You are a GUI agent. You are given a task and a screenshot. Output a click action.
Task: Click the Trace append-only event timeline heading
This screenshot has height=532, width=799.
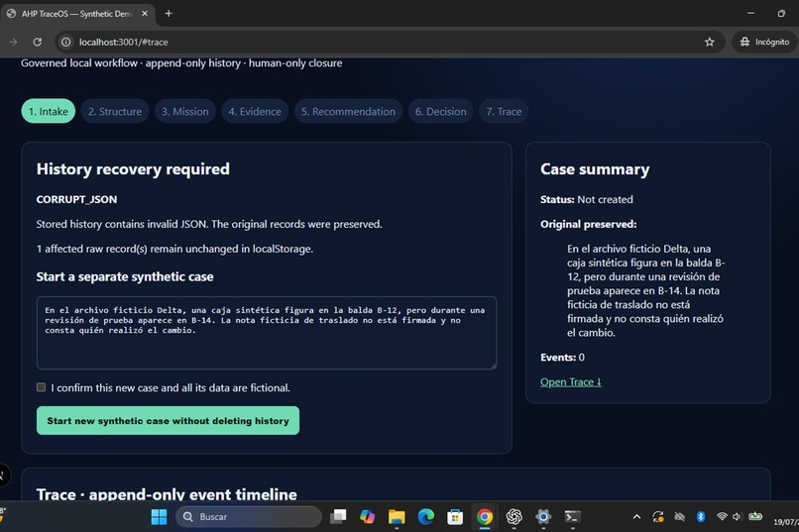click(167, 493)
